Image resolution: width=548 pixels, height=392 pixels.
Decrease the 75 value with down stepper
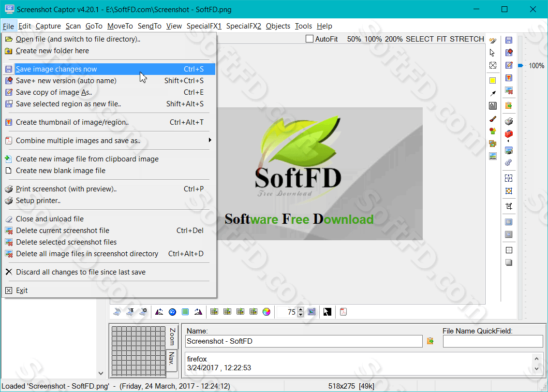pos(300,315)
